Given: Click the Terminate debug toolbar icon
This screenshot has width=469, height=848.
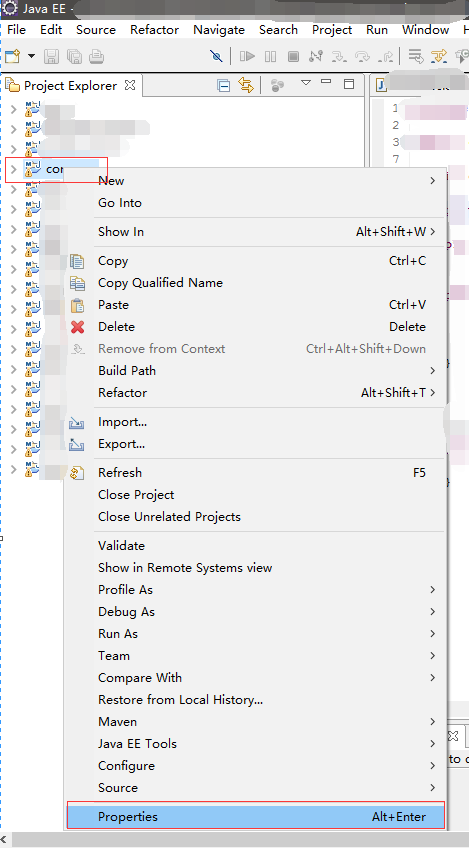Looking at the screenshot, I should click(x=293, y=56).
